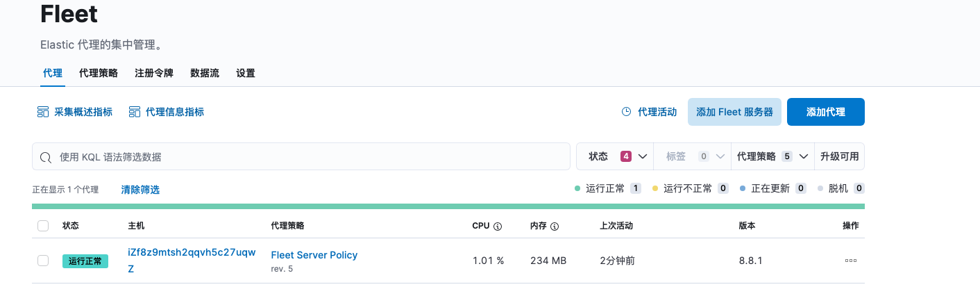
Task: Select all agents via header checkbox
Action: [43, 226]
